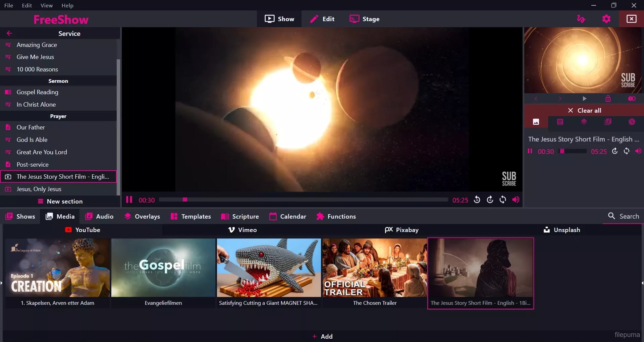Click the audio music icon in output panel
This screenshot has height=342, width=644.
coord(608,122)
